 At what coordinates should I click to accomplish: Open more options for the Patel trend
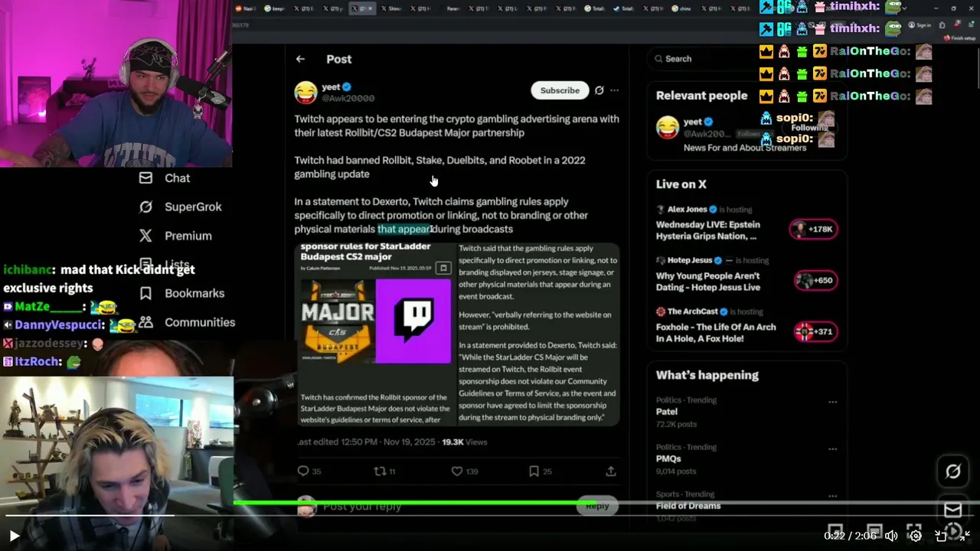pyautogui.click(x=832, y=402)
